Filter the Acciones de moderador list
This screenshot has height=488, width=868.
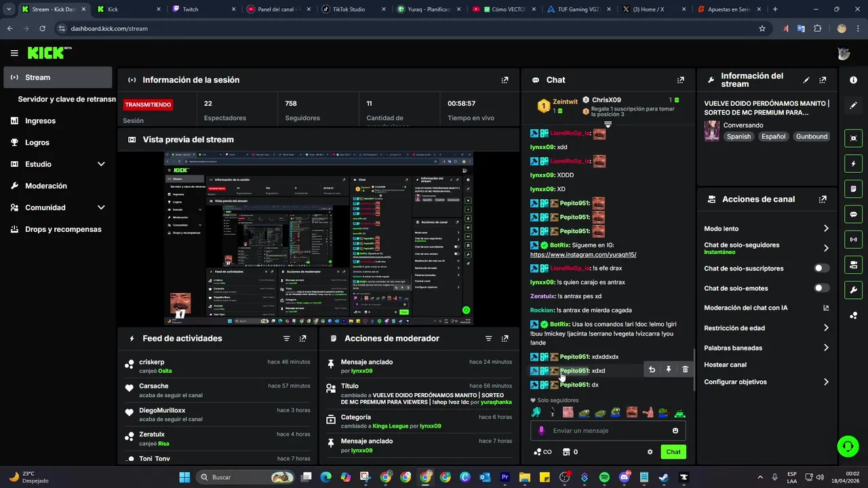[488, 338]
